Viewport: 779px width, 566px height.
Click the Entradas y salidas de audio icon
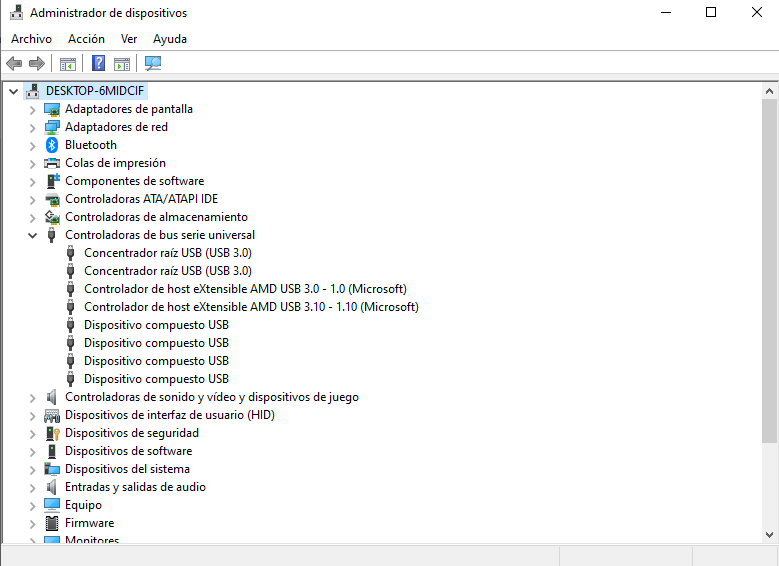coord(51,487)
